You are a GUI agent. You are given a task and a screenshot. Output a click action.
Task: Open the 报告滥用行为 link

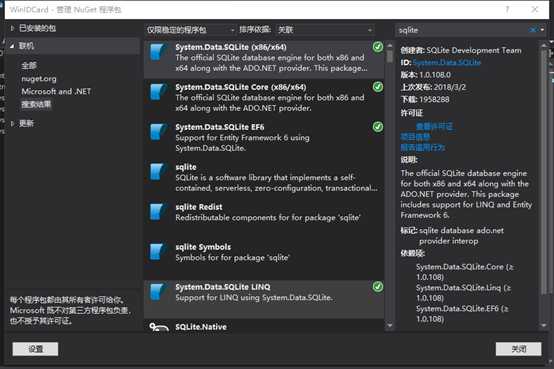click(423, 147)
